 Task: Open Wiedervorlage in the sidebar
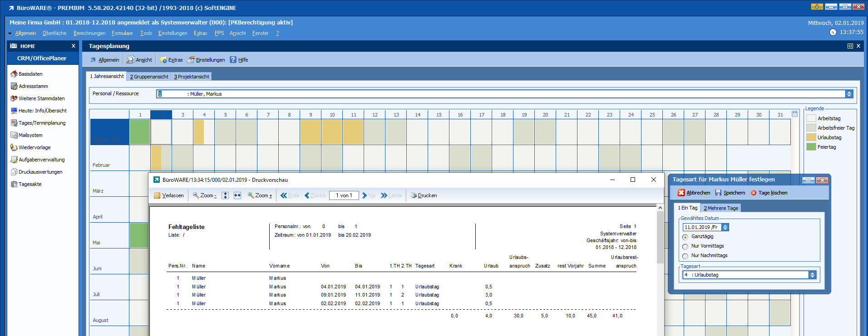coord(34,147)
